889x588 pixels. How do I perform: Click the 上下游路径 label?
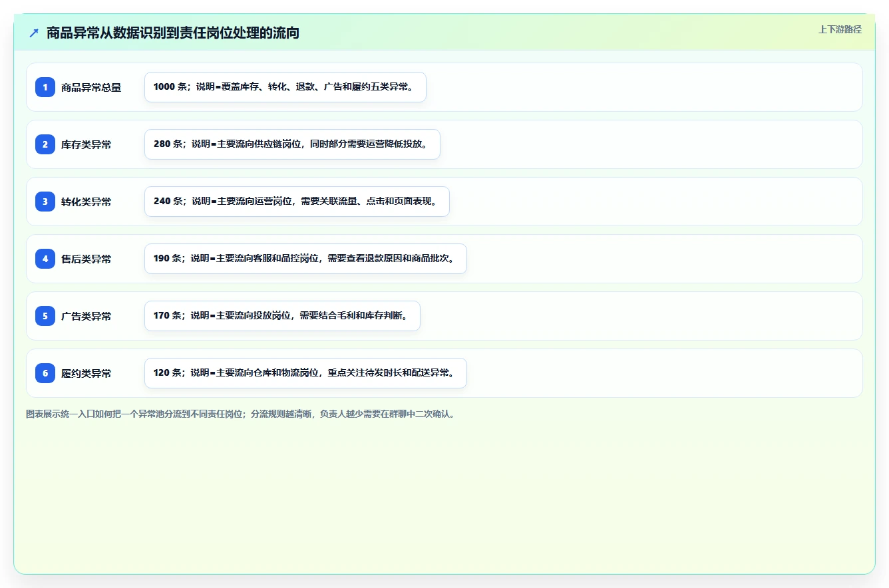point(840,29)
